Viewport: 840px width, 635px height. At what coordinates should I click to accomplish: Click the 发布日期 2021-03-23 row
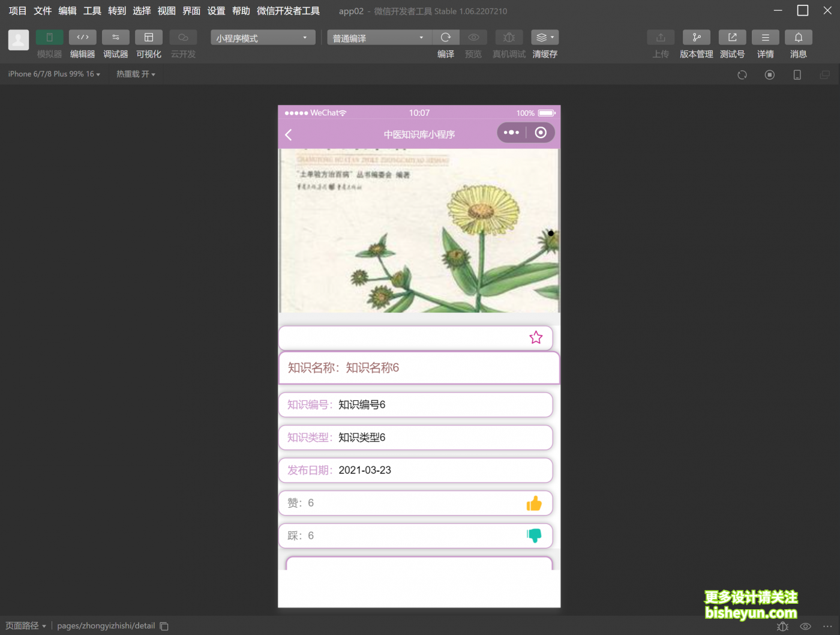tap(416, 471)
